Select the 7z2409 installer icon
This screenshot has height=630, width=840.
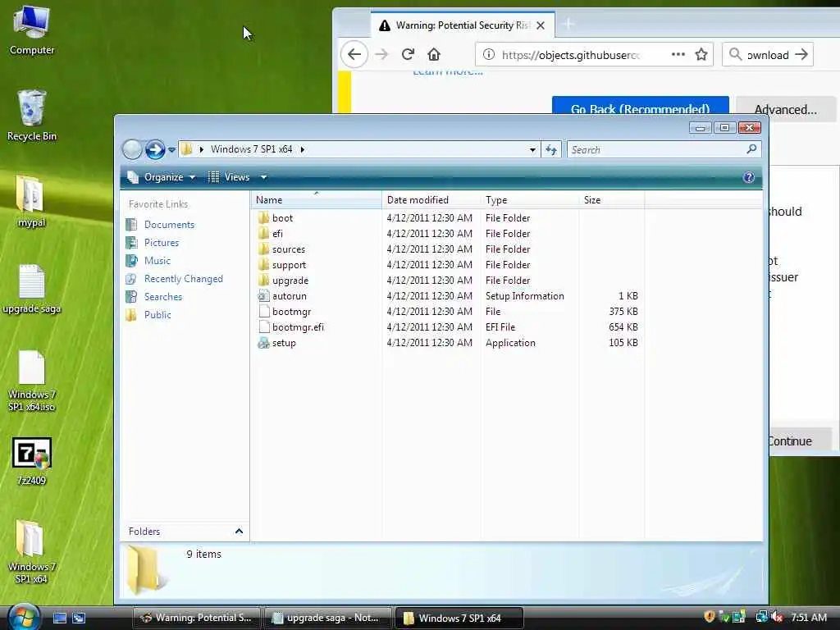(32, 461)
